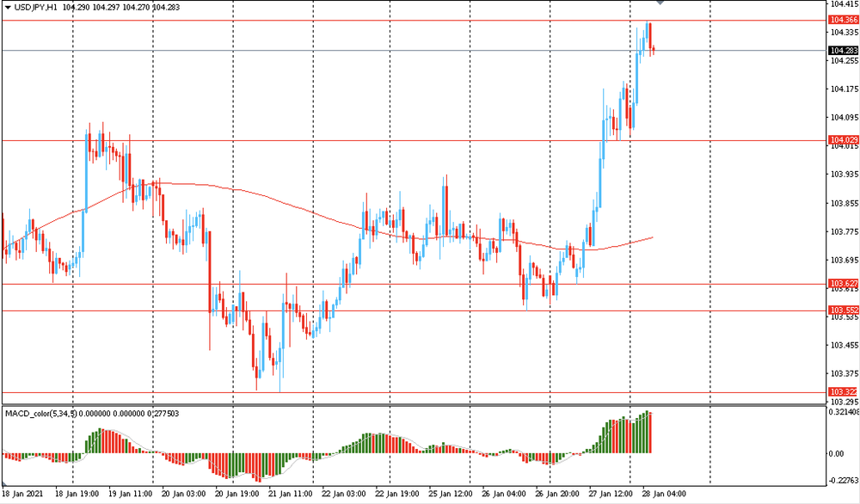Click the 104.415 price scale value
This screenshot has height=504, width=860.
(x=845, y=3)
